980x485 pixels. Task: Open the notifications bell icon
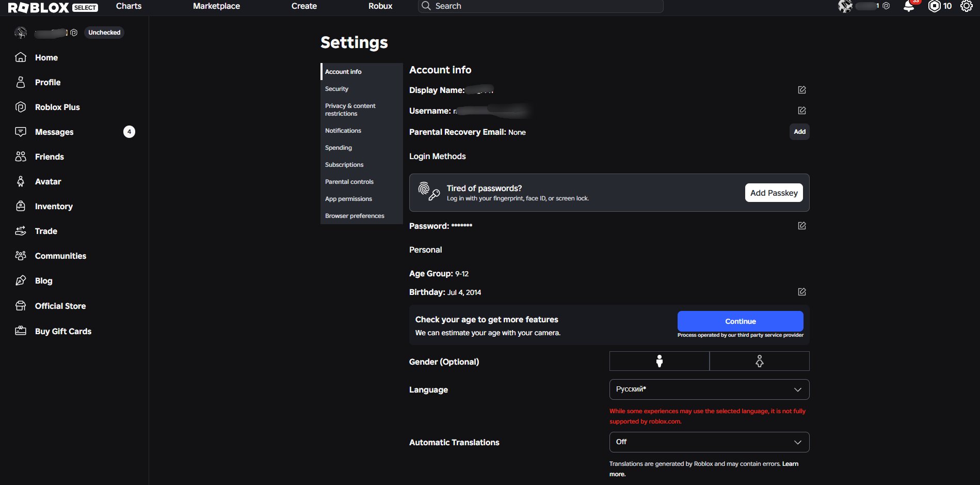click(x=909, y=6)
